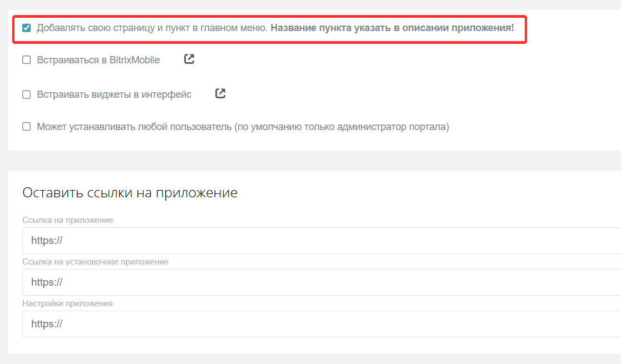Image resolution: width=621 pixels, height=364 pixels.
Task: Enable 'Встраивать виджеты в интерфейс'
Action: click(x=26, y=94)
